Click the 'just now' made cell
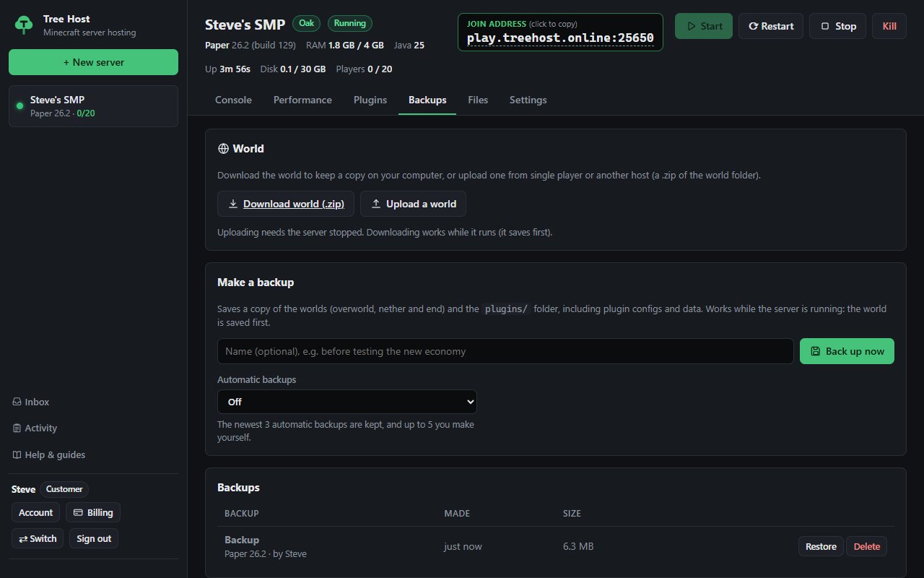Viewport: 924px width, 578px height. click(x=463, y=546)
